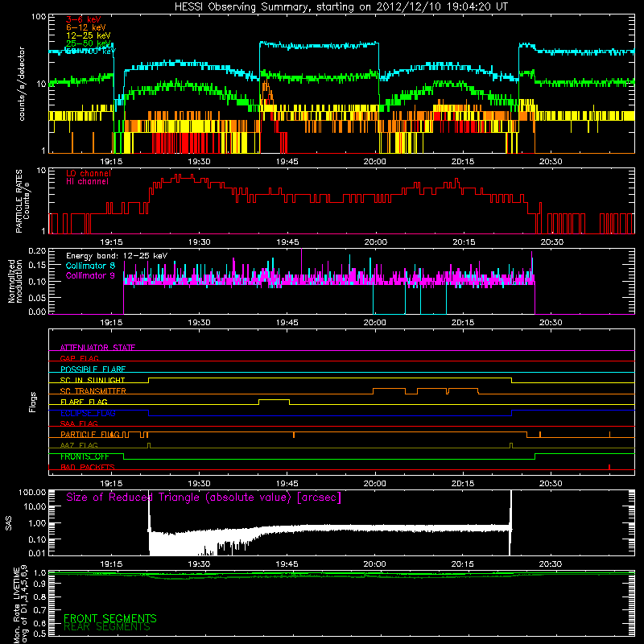Select the 12-25 keV yellow legend entry

pyautogui.click(x=89, y=35)
